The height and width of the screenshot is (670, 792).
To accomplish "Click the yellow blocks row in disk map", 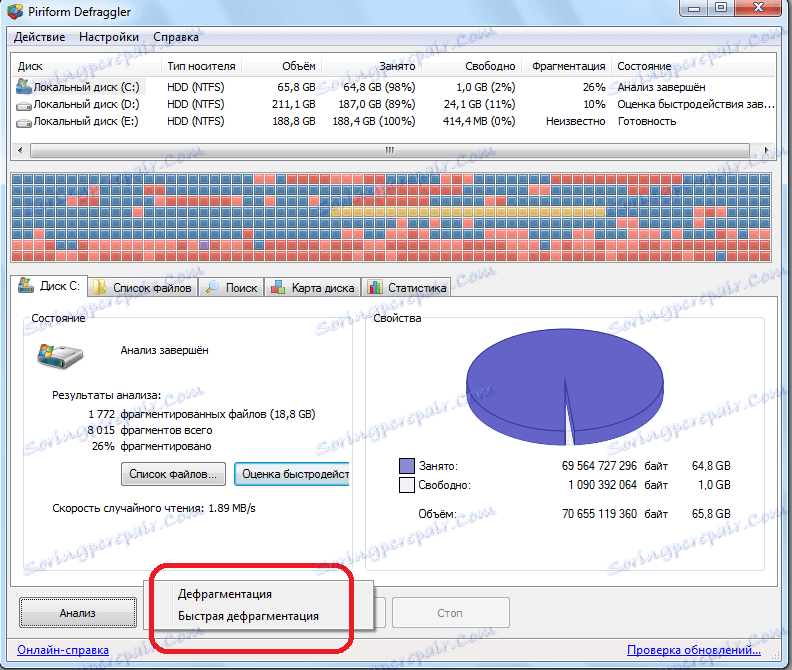I will point(468,212).
